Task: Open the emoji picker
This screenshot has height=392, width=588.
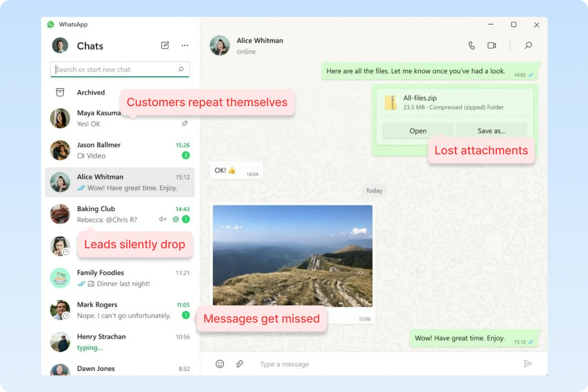Action: click(x=220, y=364)
